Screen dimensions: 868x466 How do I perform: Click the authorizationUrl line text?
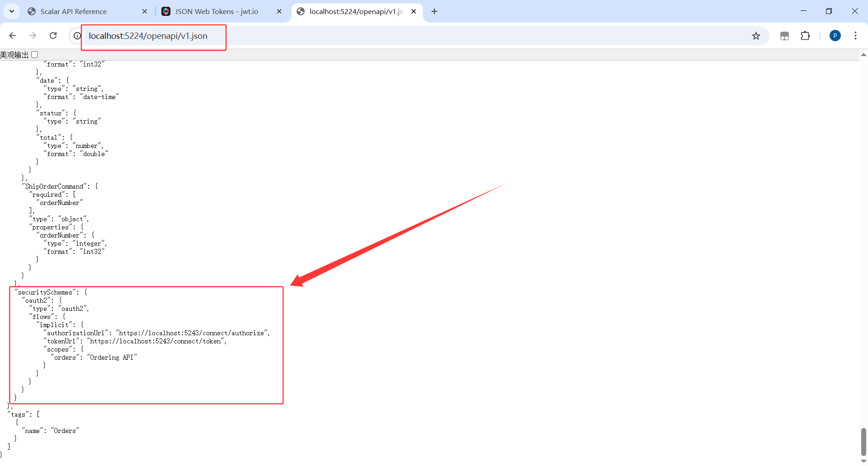(x=156, y=333)
